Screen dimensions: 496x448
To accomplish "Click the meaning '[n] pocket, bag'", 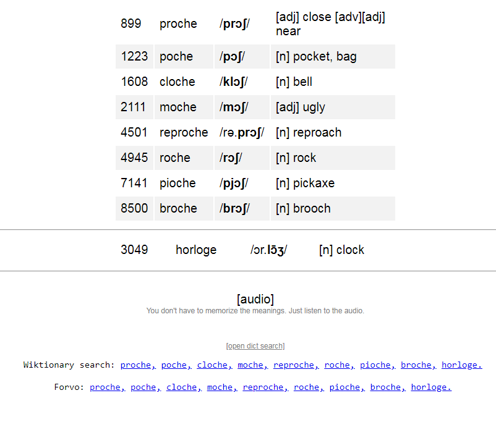I will point(316,57).
